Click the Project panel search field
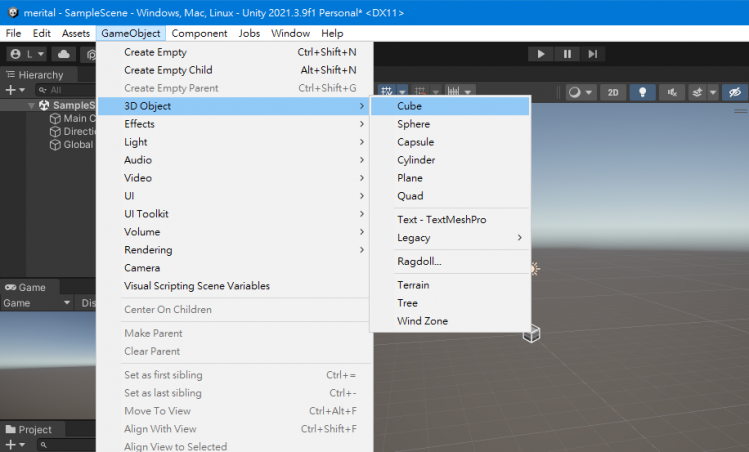This screenshot has width=749, height=452. (66, 445)
